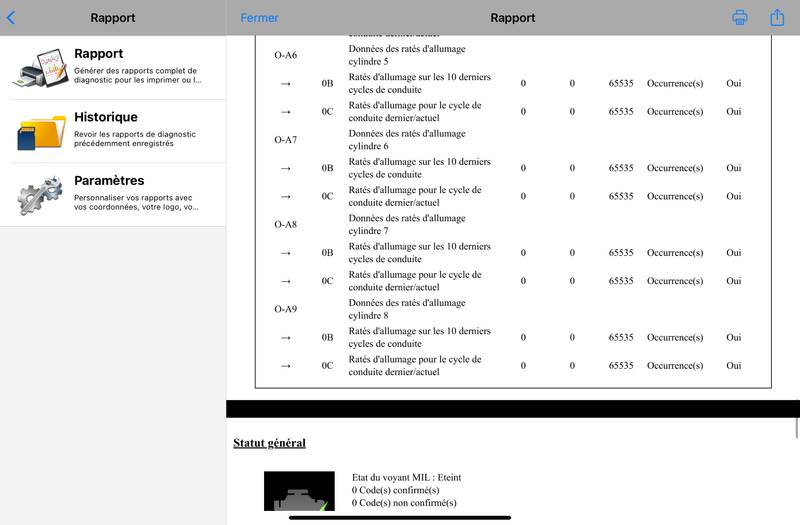Screen dimensions: 800x525
Task: Close the report with Fermer
Action: point(259,18)
